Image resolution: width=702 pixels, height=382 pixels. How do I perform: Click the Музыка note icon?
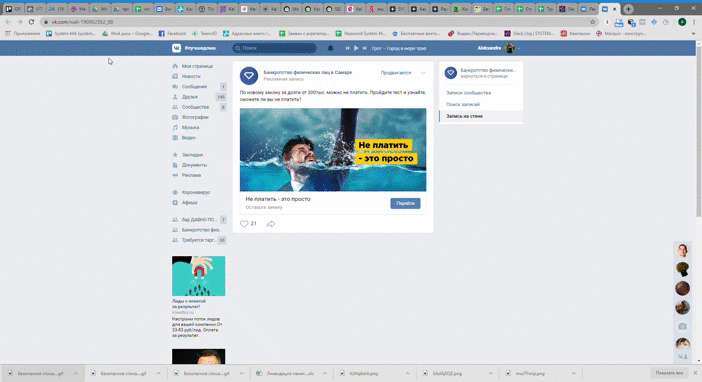[x=175, y=128]
